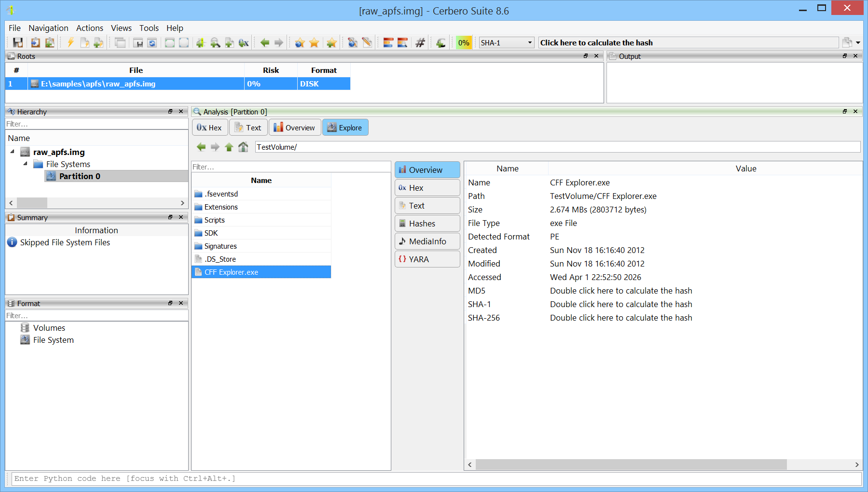Open the YARA view button
This screenshot has width=868, height=492.
[427, 259]
